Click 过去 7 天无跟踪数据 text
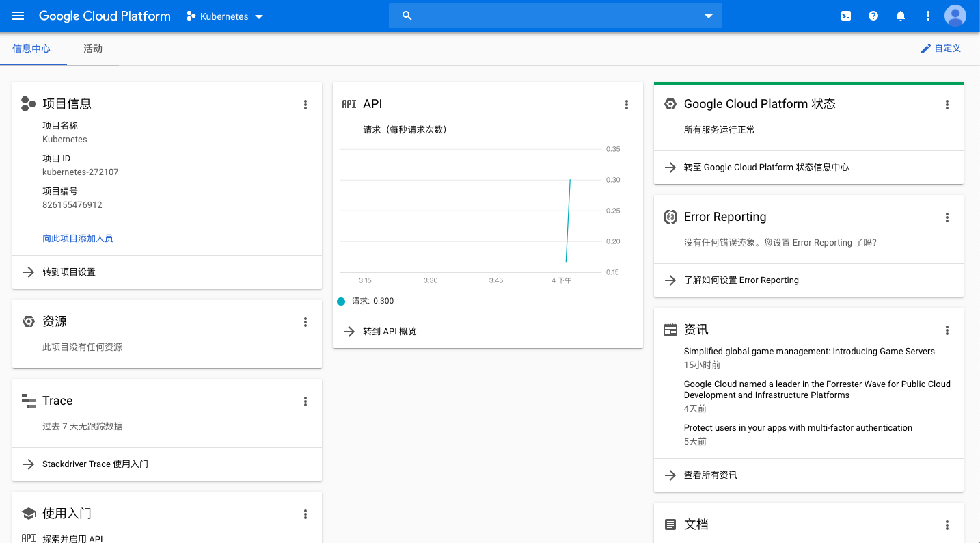Screen dimensions: 980x543 click(83, 427)
